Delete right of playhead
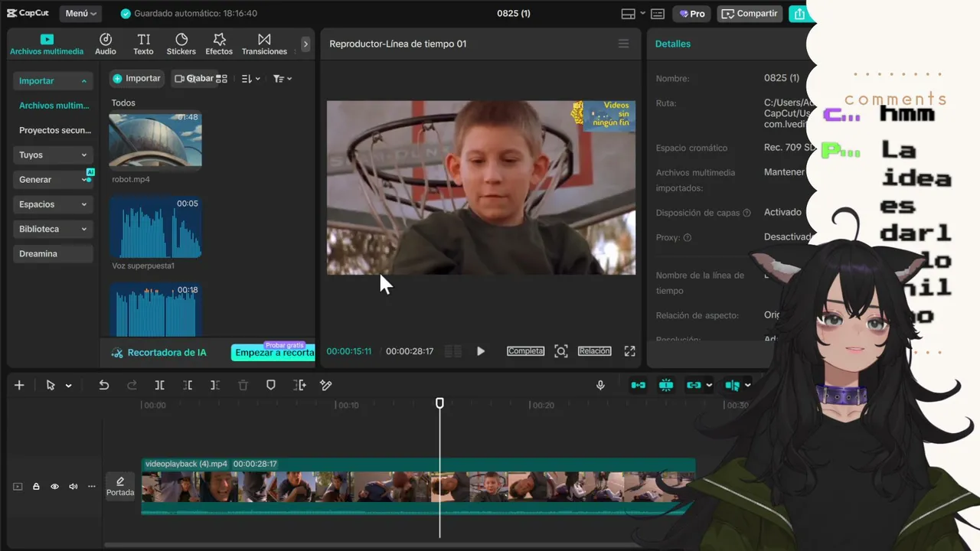The width and height of the screenshot is (980, 551). (215, 385)
